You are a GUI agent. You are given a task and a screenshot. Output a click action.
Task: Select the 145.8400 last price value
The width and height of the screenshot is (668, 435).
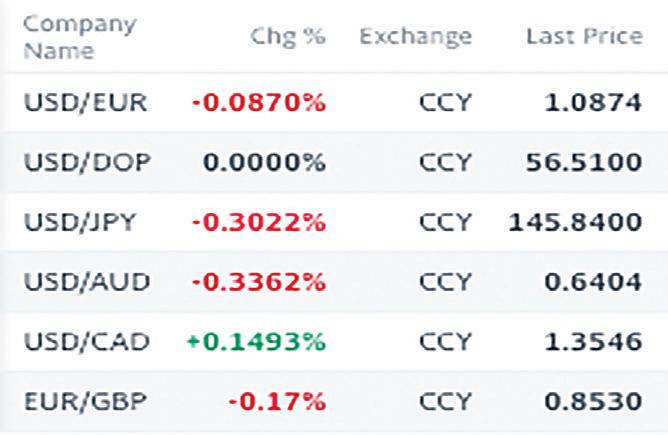tap(575, 222)
